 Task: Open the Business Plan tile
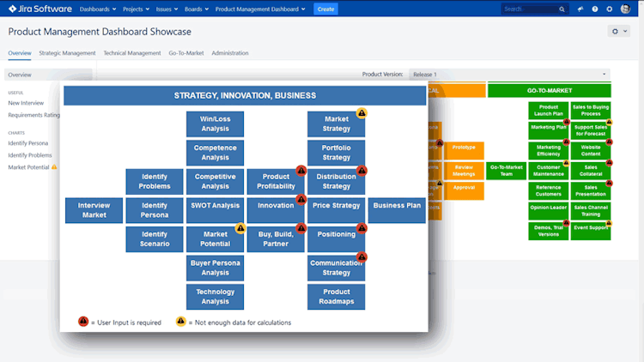397,210
